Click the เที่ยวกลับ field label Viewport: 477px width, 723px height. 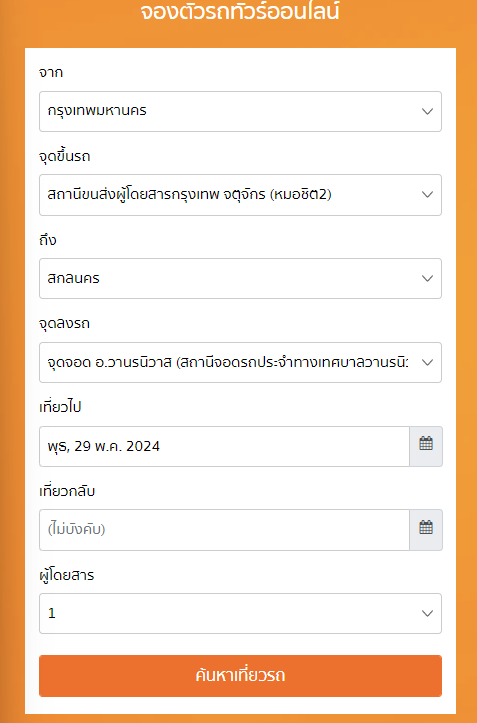[67, 491]
